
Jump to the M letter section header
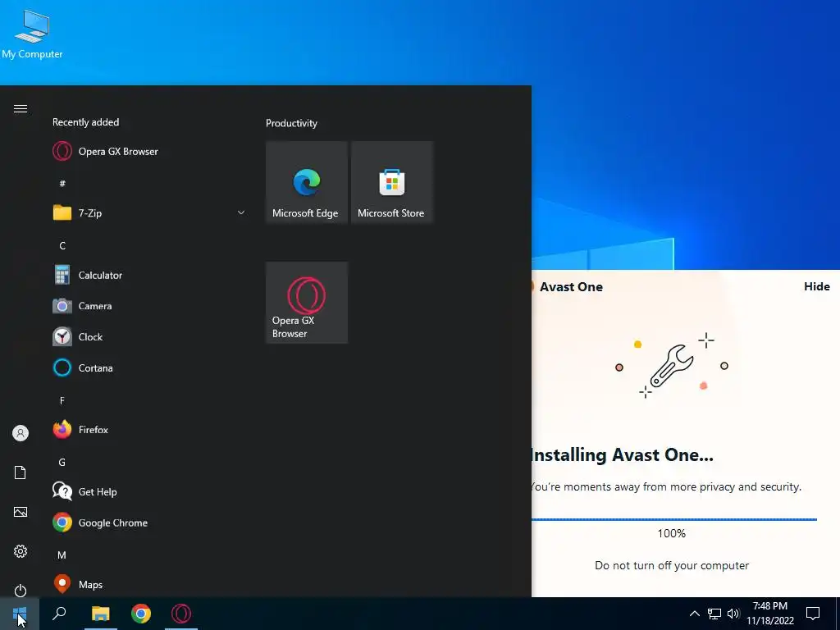(62, 555)
